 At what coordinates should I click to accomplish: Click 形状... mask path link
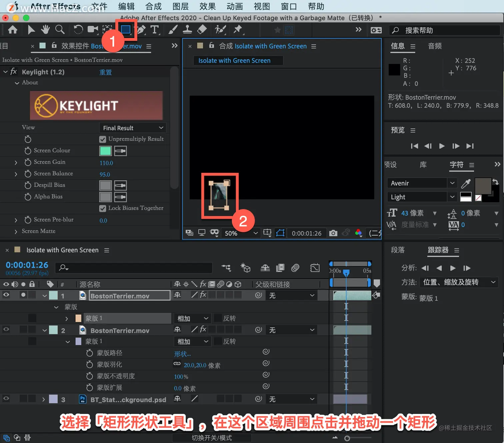(x=182, y=354)
